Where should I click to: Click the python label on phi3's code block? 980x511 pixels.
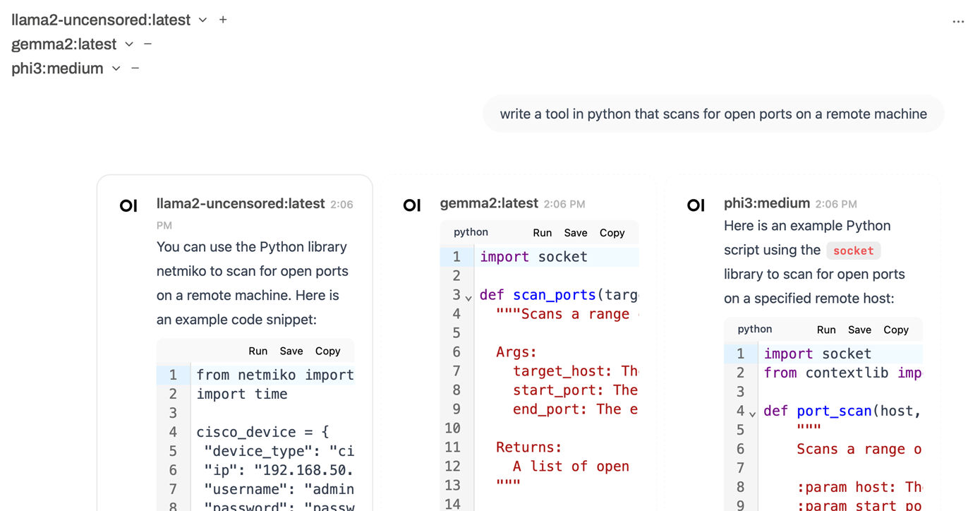754,329
